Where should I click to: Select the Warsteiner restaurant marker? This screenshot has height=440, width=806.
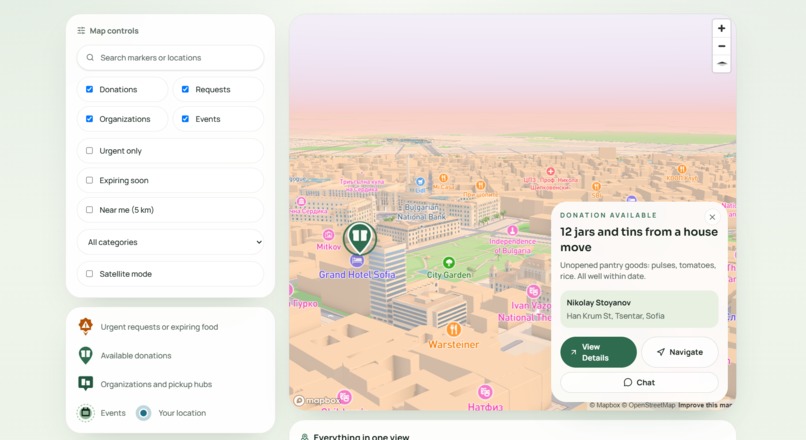[x=453, y=328]
